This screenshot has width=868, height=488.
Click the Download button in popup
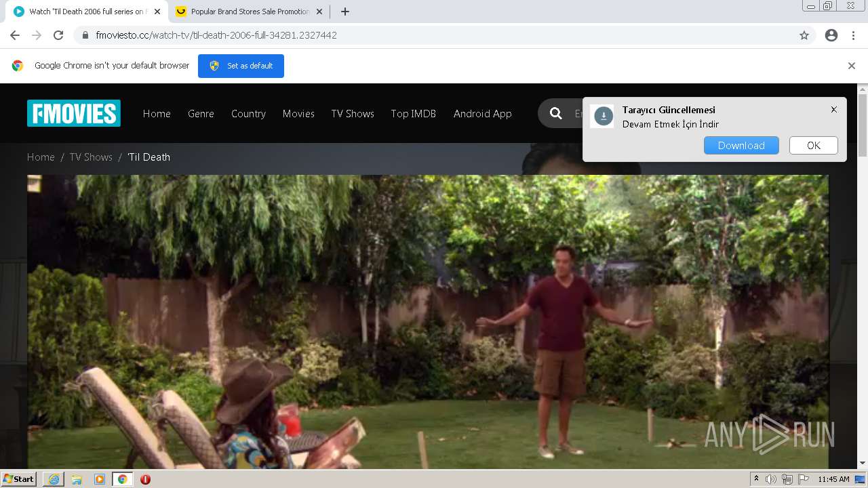point(741,146)
